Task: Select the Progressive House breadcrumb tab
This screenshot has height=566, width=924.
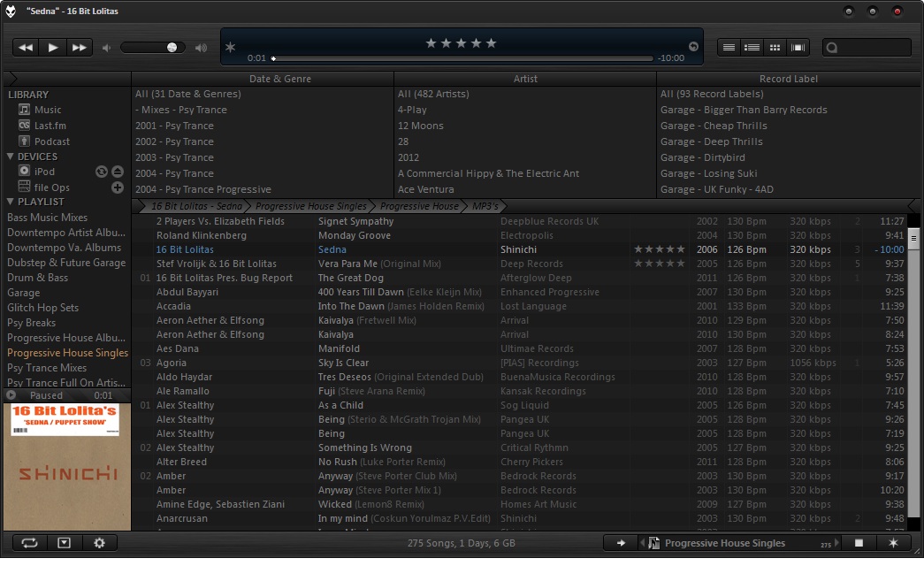Action: [419, 206]
